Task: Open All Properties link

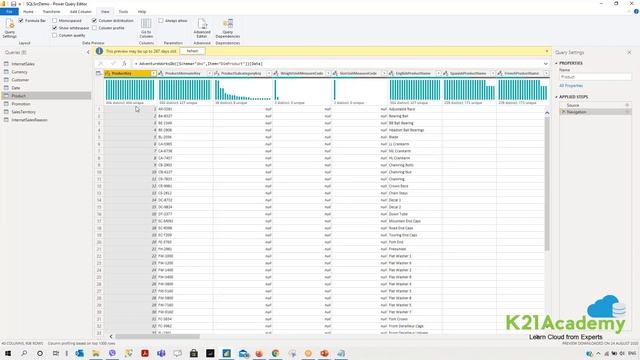Action: (x=571, y=86)
